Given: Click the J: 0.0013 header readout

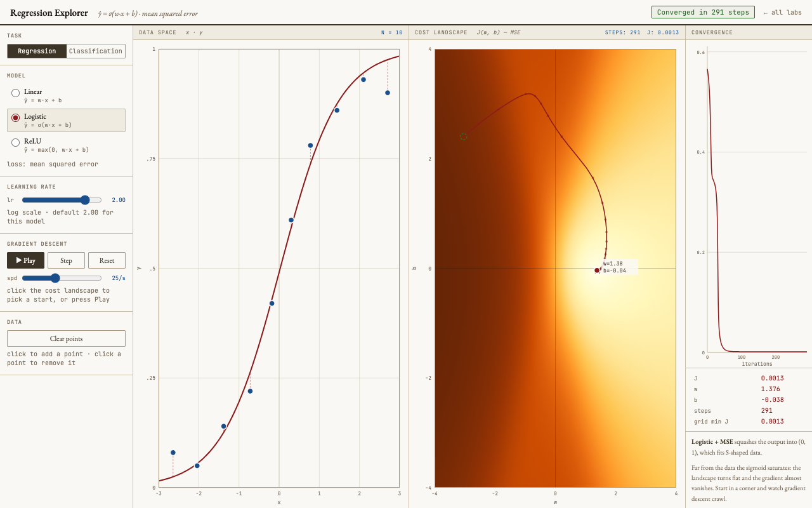Looking at the screenshot, I should click(x=663, y=32).
